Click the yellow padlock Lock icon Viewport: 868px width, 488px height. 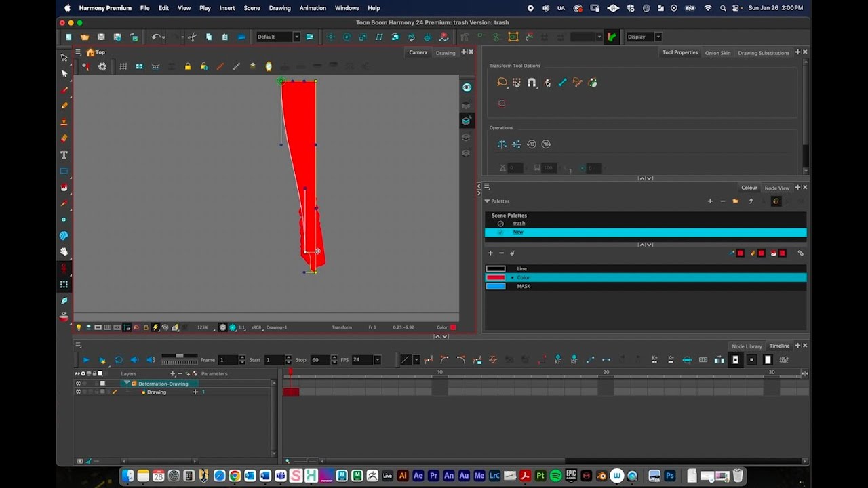pyautogui.click(x=188, y=66)
